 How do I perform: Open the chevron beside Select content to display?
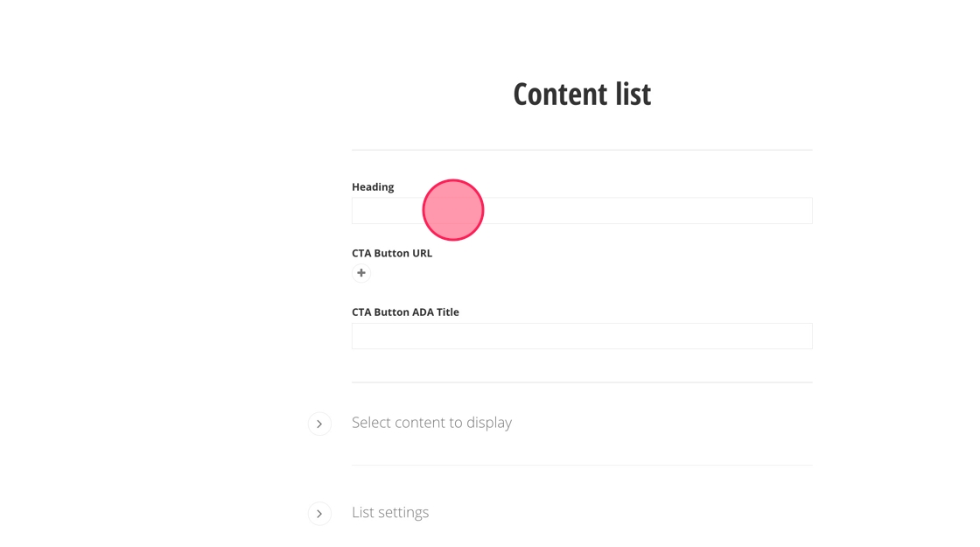click(319, 424)
